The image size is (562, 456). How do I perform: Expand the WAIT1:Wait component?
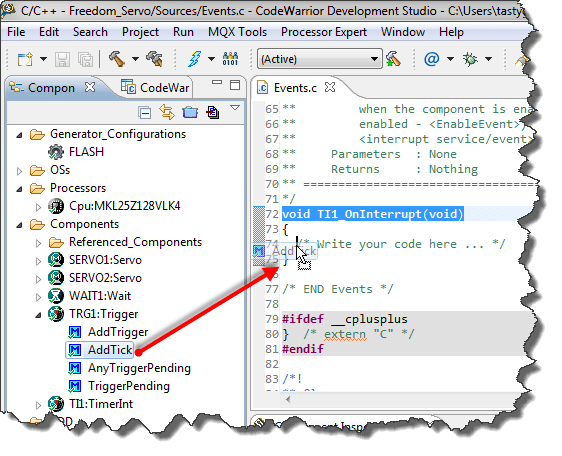tap(38, 297)
